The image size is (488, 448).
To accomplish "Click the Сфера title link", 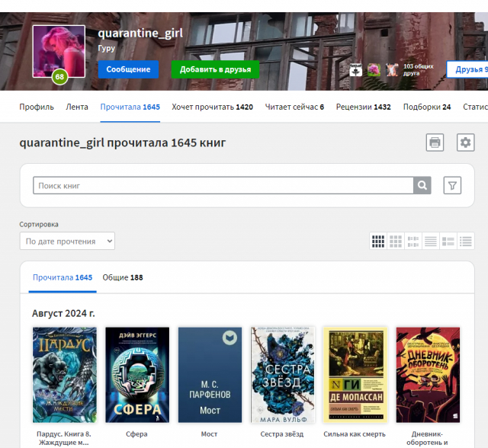I will [136, 434].
